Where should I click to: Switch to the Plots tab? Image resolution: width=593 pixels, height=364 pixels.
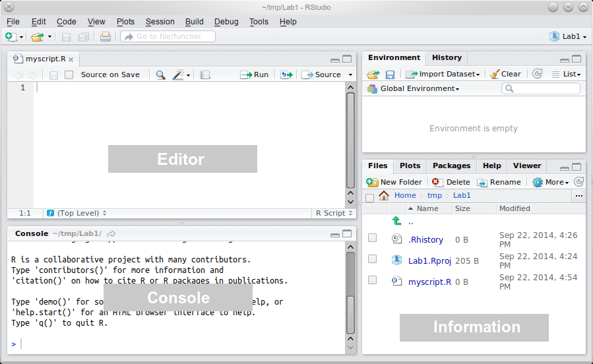410,166
